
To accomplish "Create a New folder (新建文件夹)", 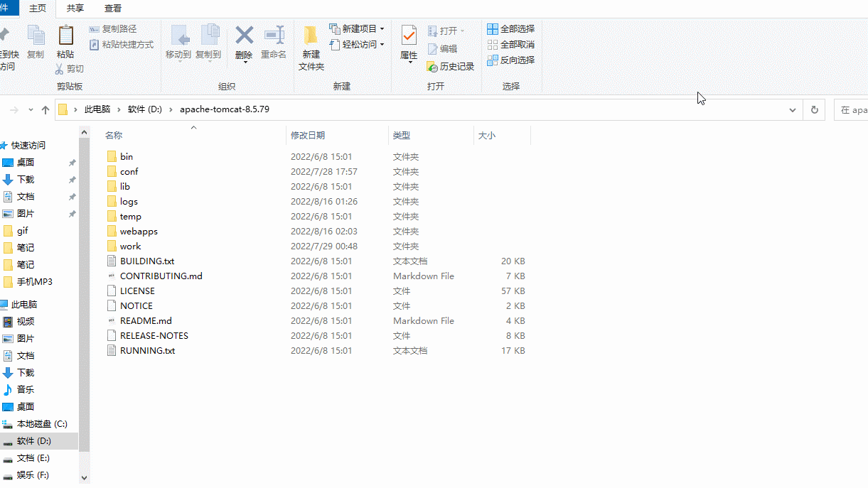I will 311,48.
